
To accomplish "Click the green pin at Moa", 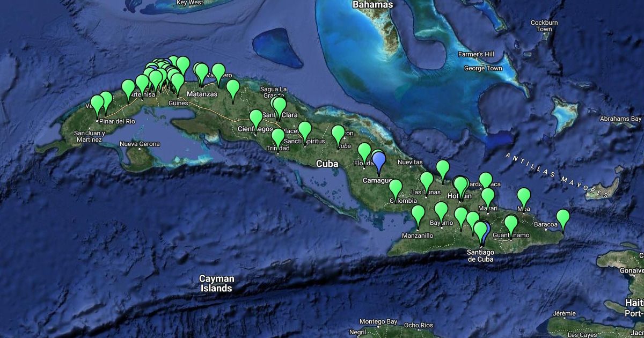I will coord(524,197).
